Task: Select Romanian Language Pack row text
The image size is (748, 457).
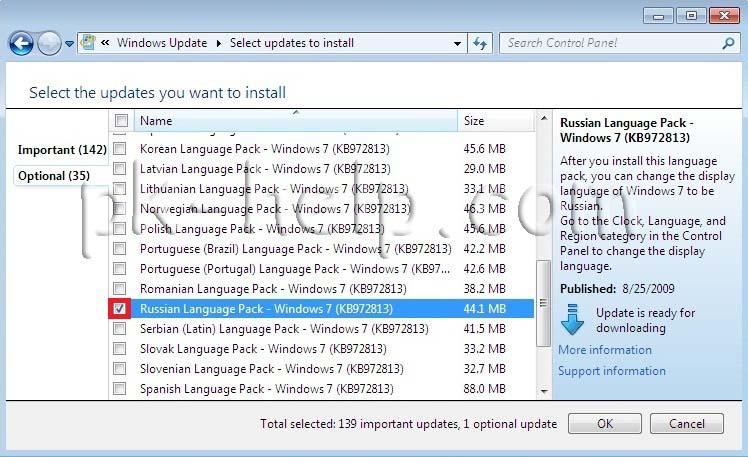Action: pos(273,289)
